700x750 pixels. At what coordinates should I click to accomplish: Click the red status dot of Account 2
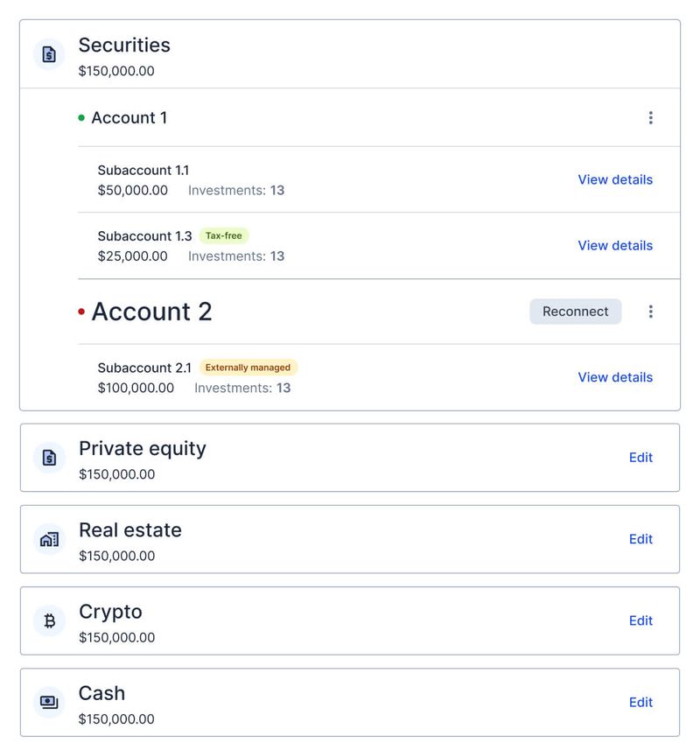81,312
